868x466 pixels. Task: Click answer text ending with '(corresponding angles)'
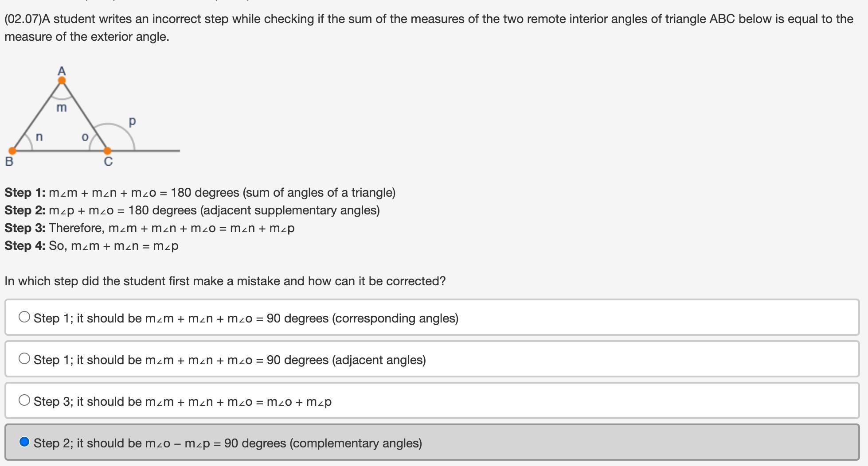click(246, 318)
